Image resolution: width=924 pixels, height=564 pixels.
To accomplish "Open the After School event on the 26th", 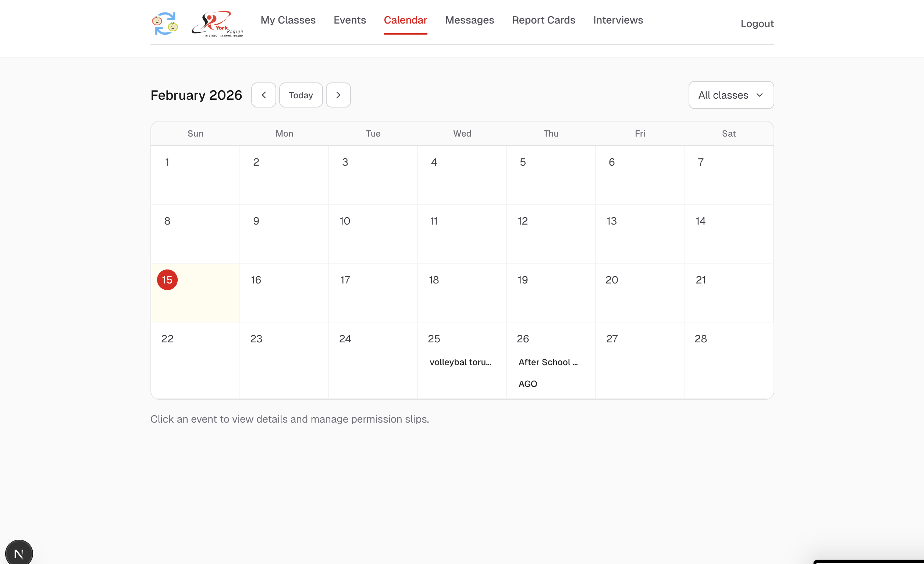I will click(x=547, y=362).
